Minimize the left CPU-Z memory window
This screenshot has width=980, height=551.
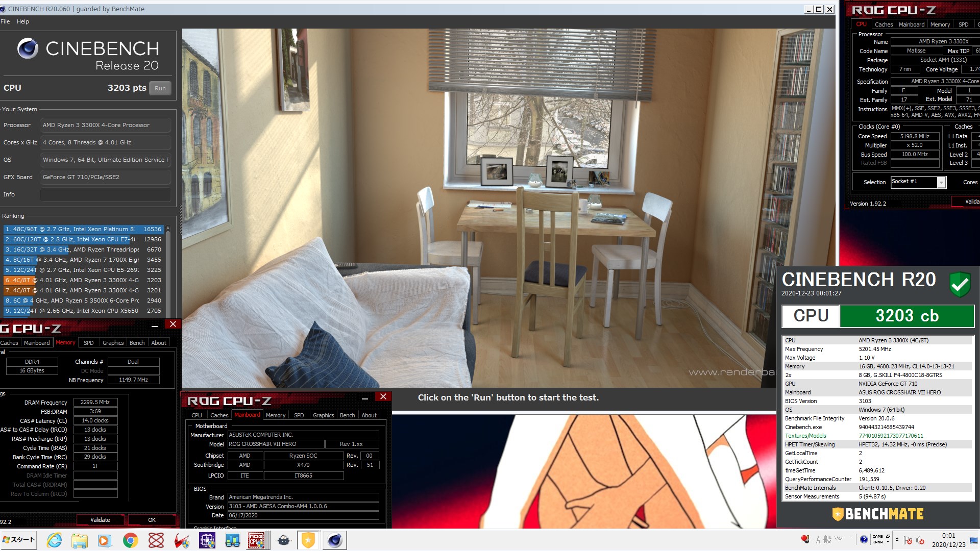point(155,325)
